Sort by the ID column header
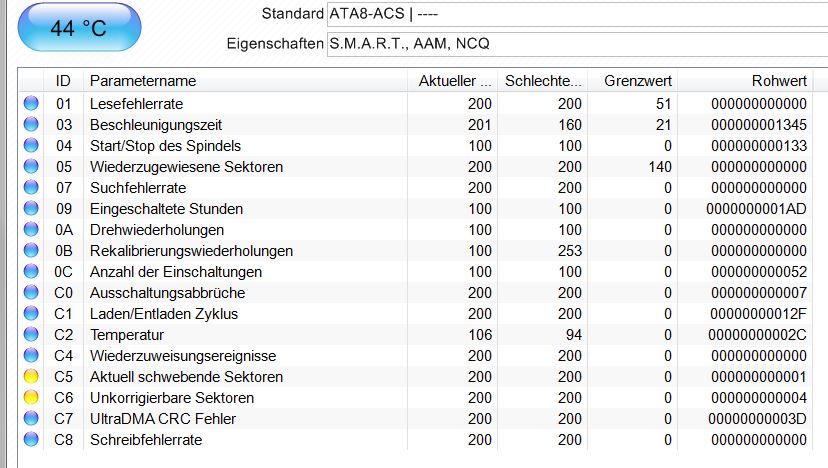This screenshot has width=828, height=468. point(63,80)
